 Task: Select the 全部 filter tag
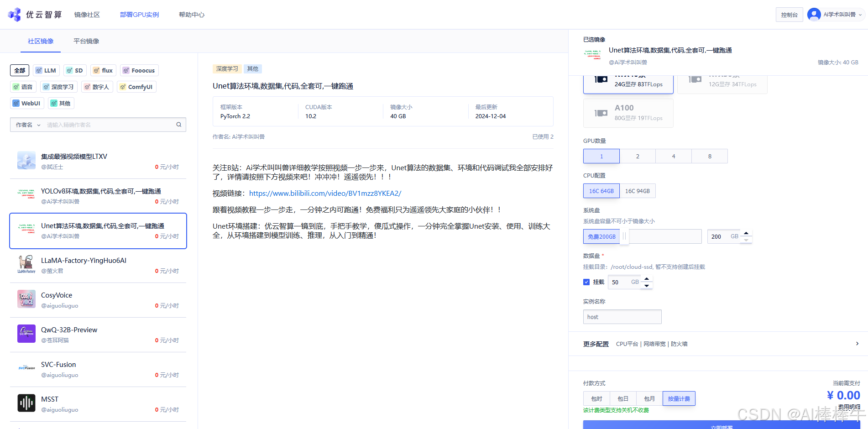(x=20, y=70)
